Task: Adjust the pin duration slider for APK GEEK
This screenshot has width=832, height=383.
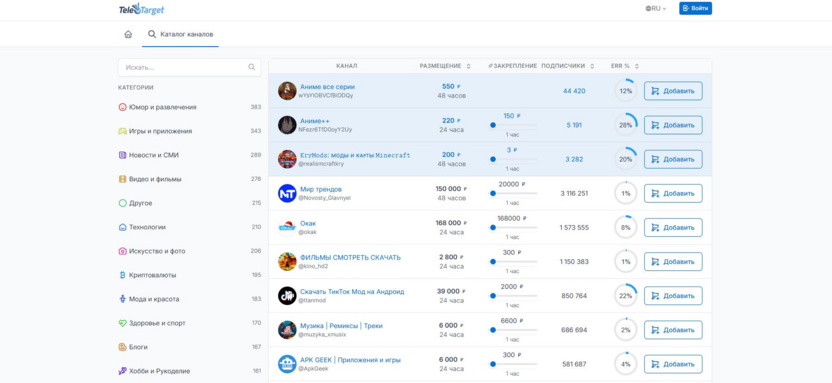Action: 513,364
